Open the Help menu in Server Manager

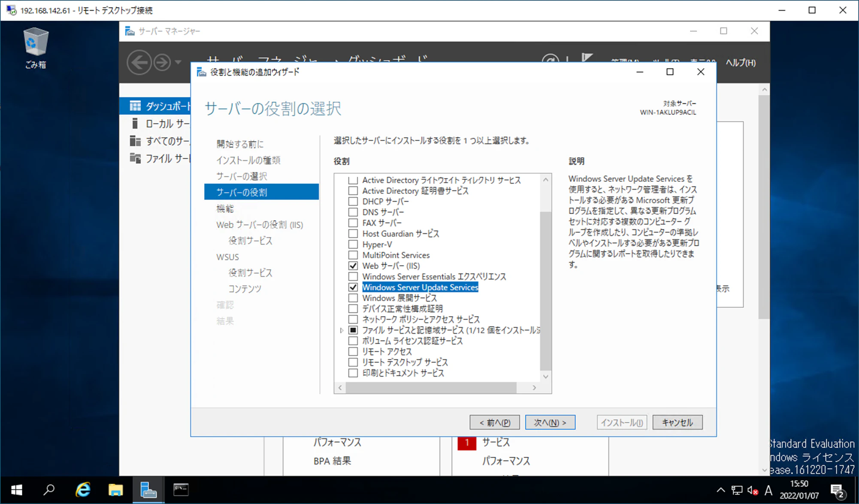click(741, 63)
